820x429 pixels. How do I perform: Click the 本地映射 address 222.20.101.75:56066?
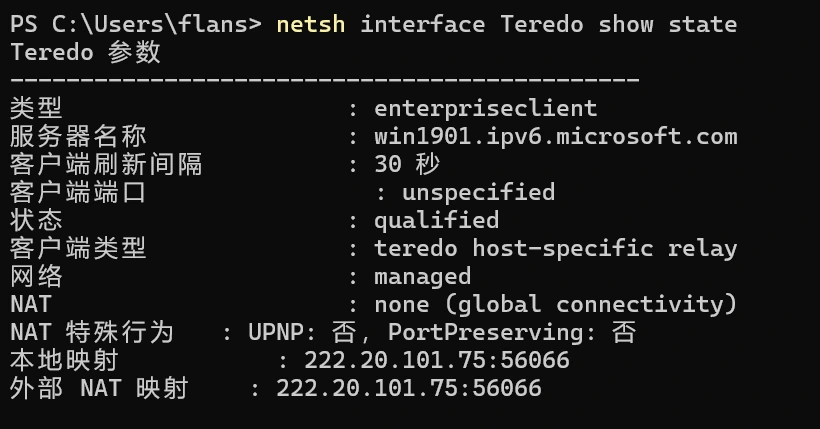point(437,360)
